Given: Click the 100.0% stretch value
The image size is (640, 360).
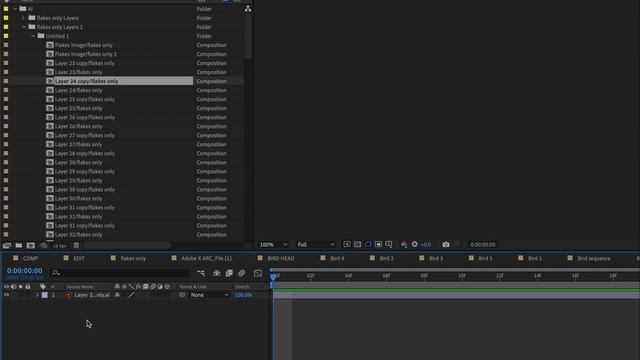Looking at the screenshot, I should 243,295.
